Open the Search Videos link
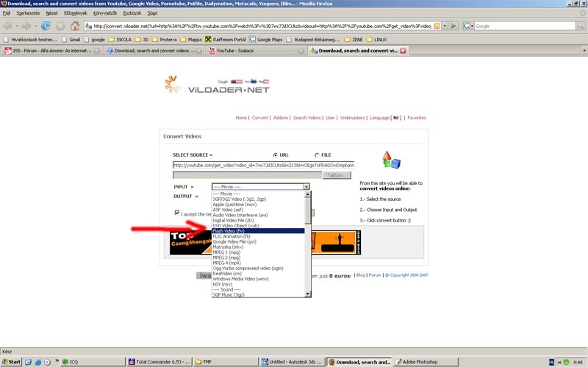 coord(306,118)
